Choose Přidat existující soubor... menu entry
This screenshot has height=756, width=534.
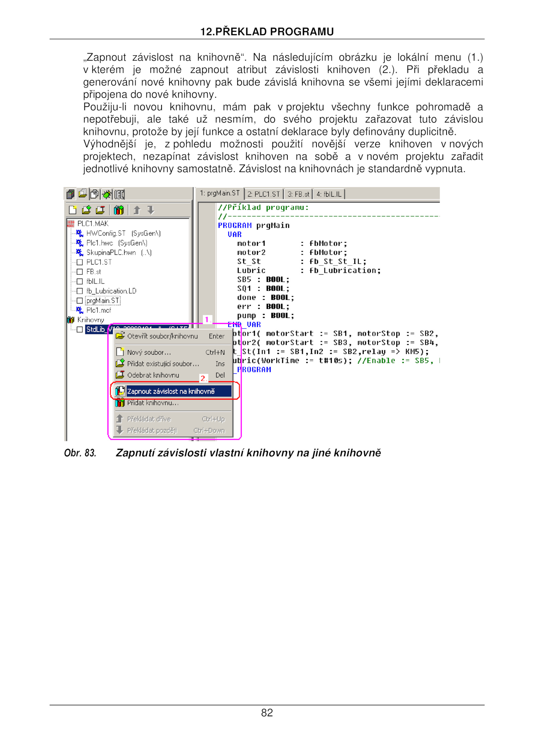(173, 363)
